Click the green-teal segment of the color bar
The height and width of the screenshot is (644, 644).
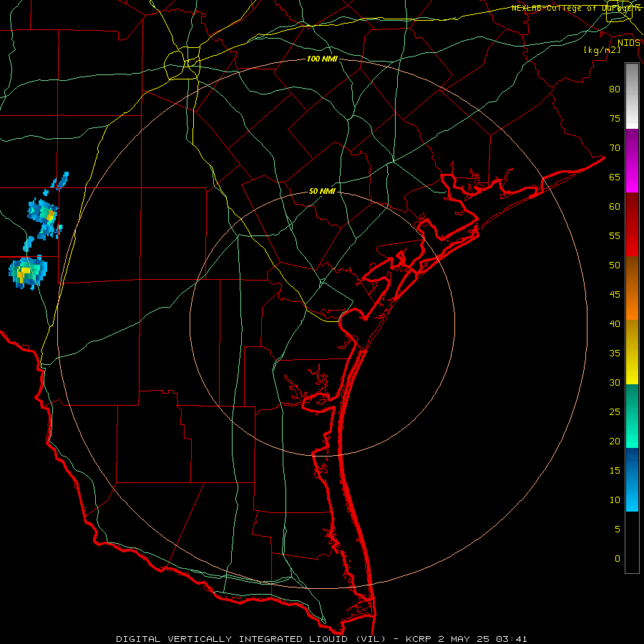point(632,416)
